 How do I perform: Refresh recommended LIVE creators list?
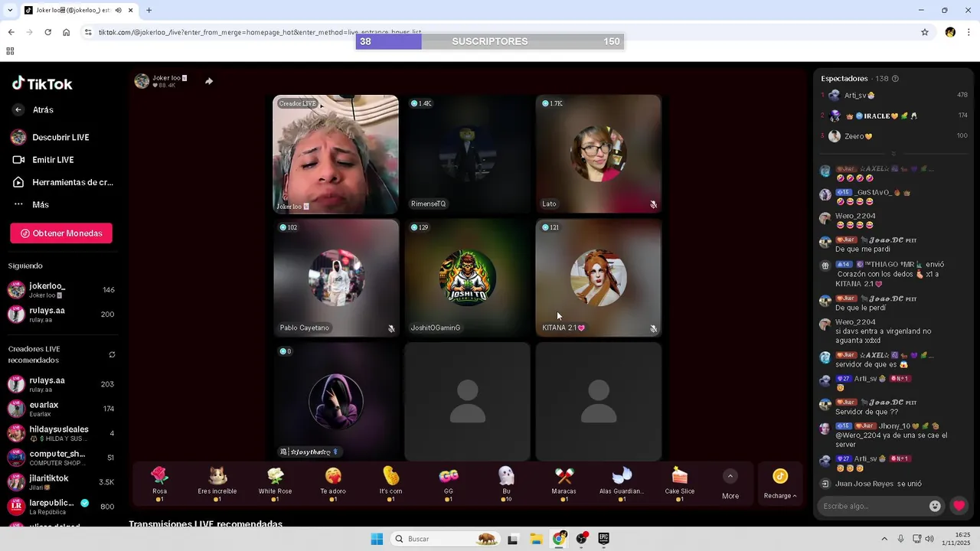point(112,354)
